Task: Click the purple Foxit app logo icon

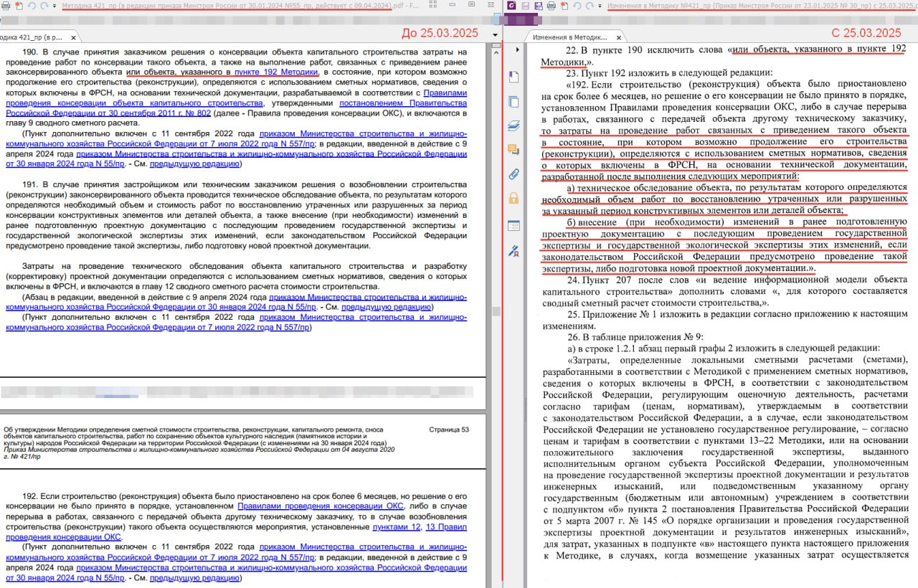Action: [511, 6]
